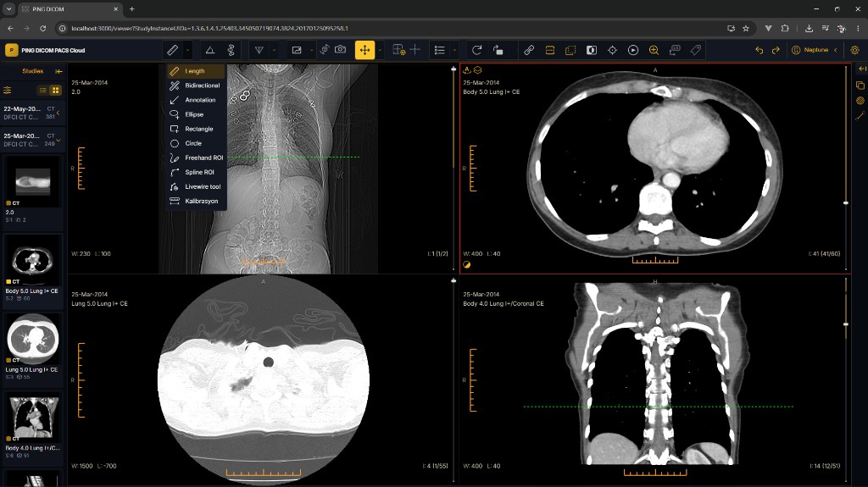Screen dimensions: 868x487
Task: Click the tag icon in toolbar
Action: pos(695,50)
